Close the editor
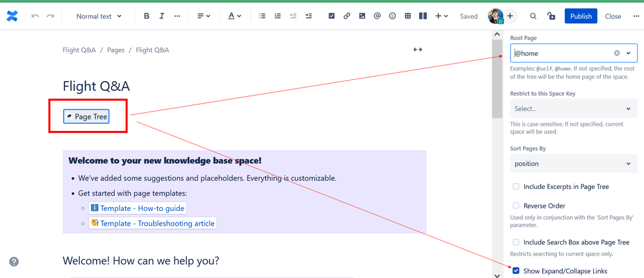 point(613,16)
